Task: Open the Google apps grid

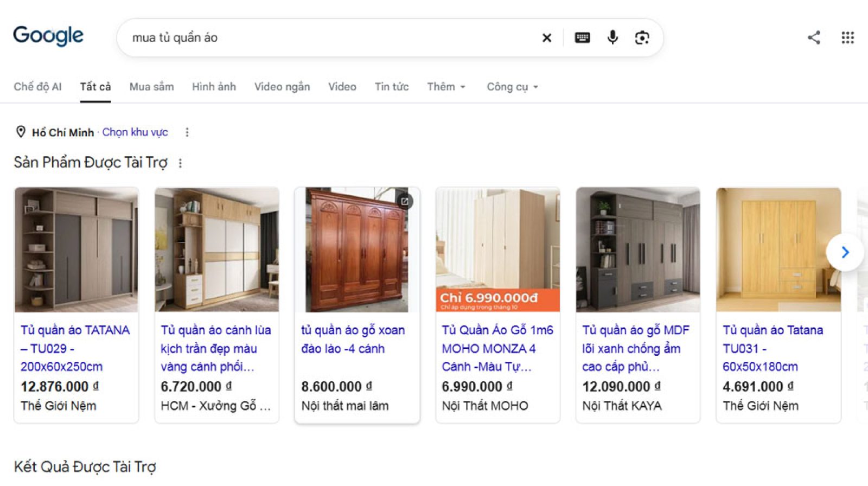Action: [x=847, y=37]
